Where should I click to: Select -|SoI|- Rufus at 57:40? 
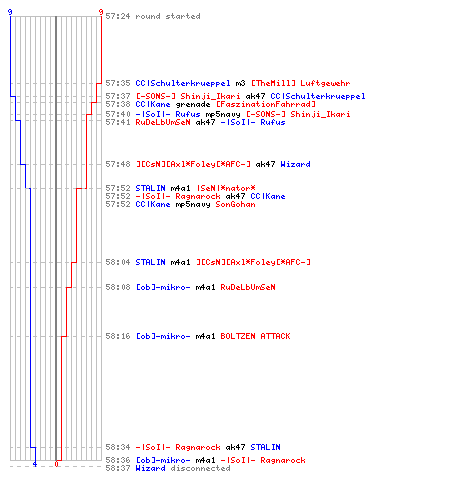point(168,114)
